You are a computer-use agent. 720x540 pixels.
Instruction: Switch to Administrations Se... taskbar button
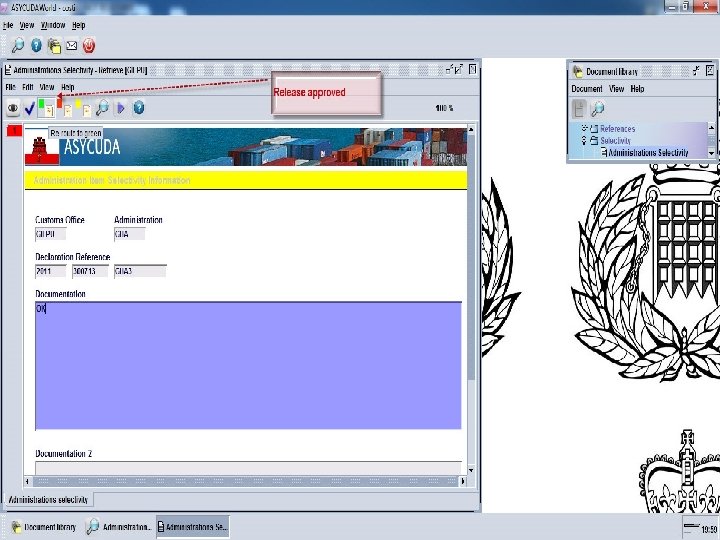(x=192, y=527)
